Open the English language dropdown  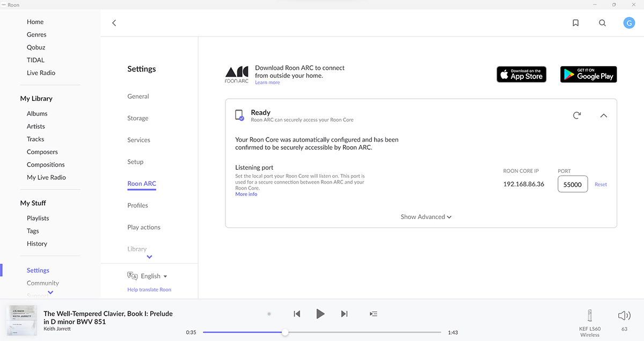click(154, 276)
